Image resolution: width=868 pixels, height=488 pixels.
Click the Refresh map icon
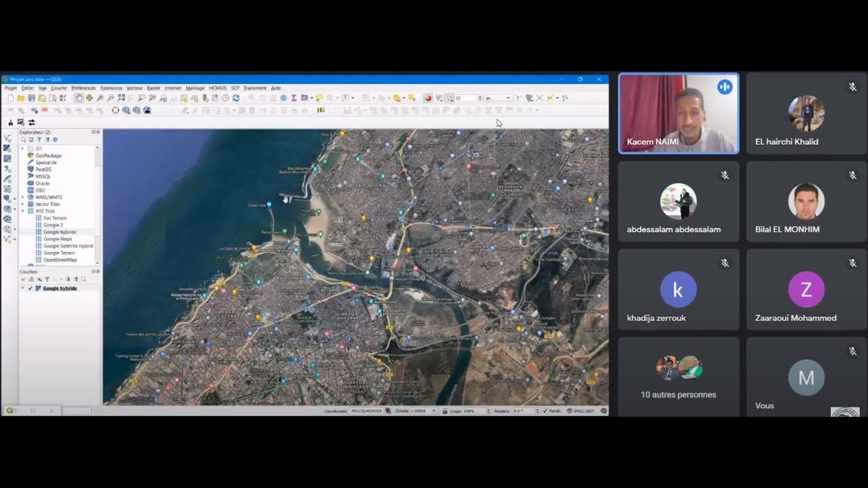(236, 98)
